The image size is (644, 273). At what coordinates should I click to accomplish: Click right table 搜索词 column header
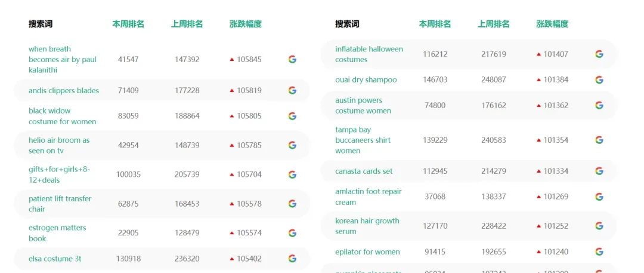point(347,24)
